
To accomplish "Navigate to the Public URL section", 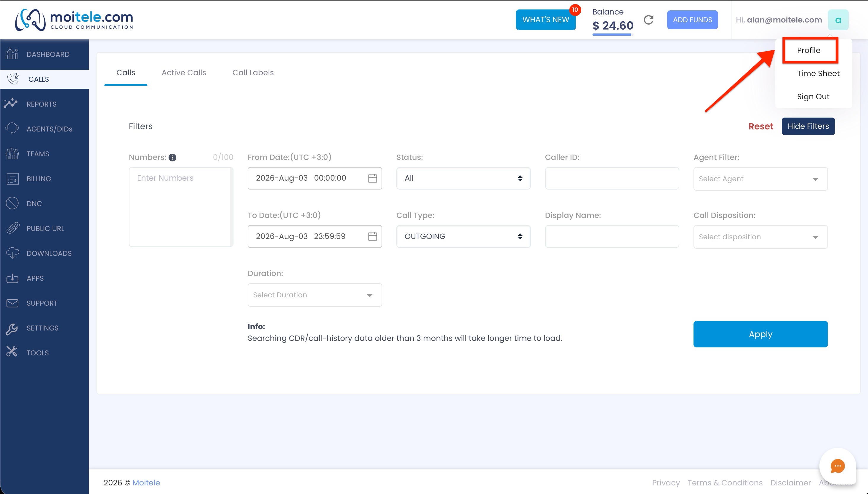I will [x=44, y=228].
